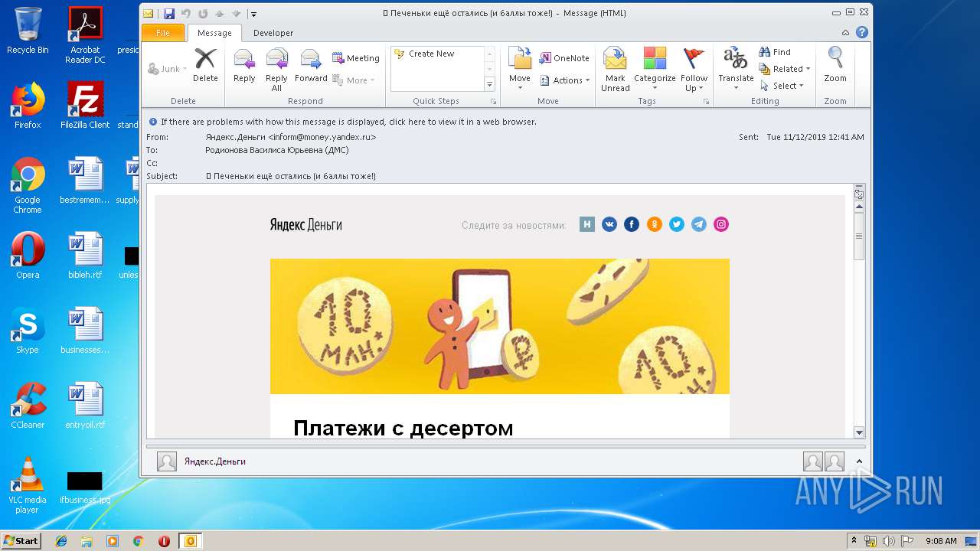Launch Internet Explorer from taskbar
Screen dimensions: 980x551
(x=61, y=541)
